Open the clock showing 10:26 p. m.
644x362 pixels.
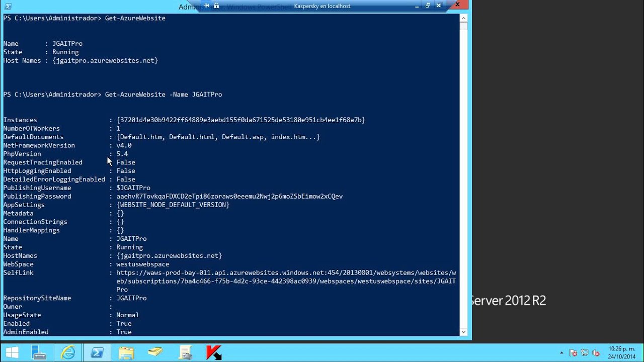(x=621, y=352)
